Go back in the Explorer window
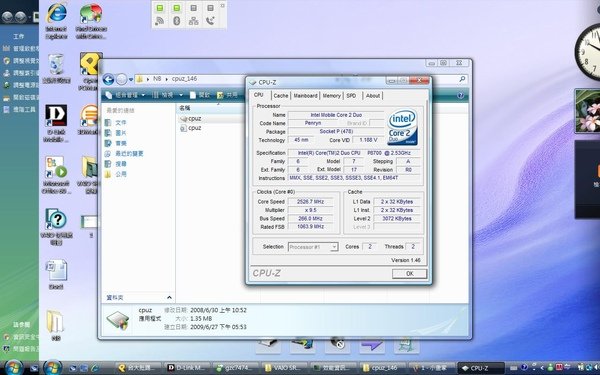 click(108, 79)
